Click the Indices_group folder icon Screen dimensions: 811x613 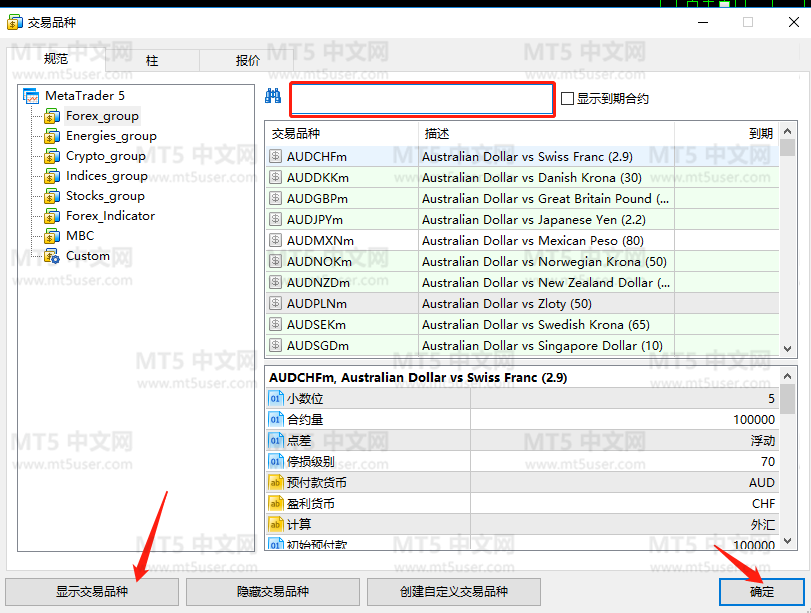(x=52, y=176)
